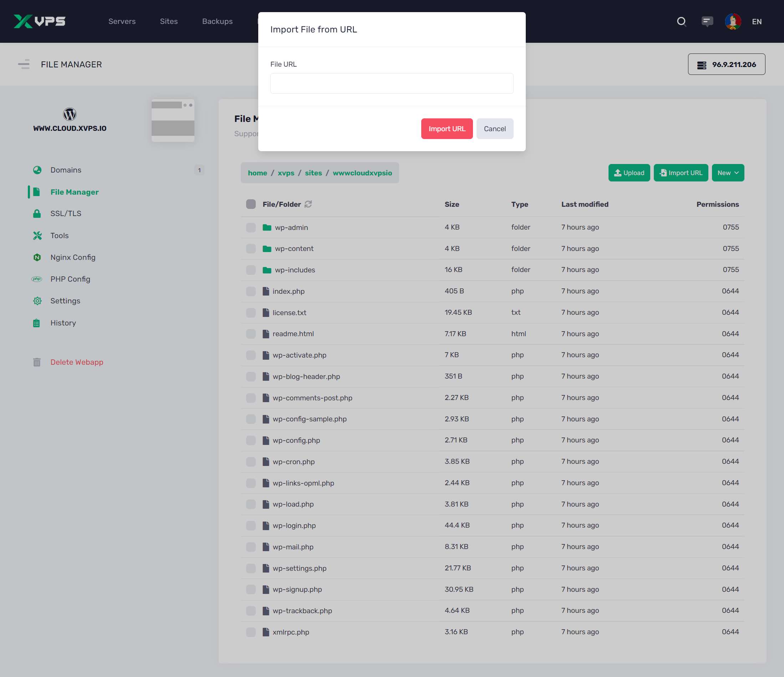Click the History clipboard icon
784x677 pixels.
(x=37, y=323)
